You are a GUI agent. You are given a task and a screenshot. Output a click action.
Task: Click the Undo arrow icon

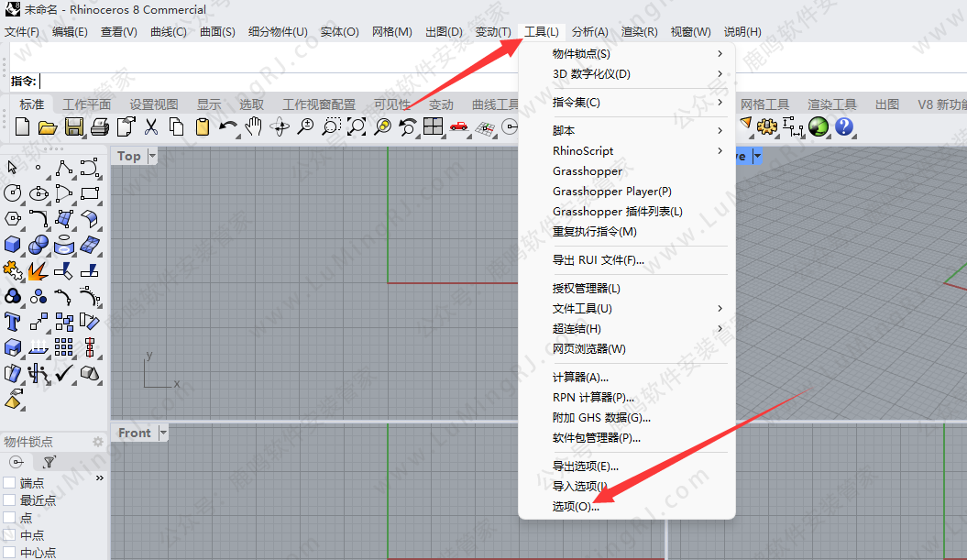pos(227,126)
